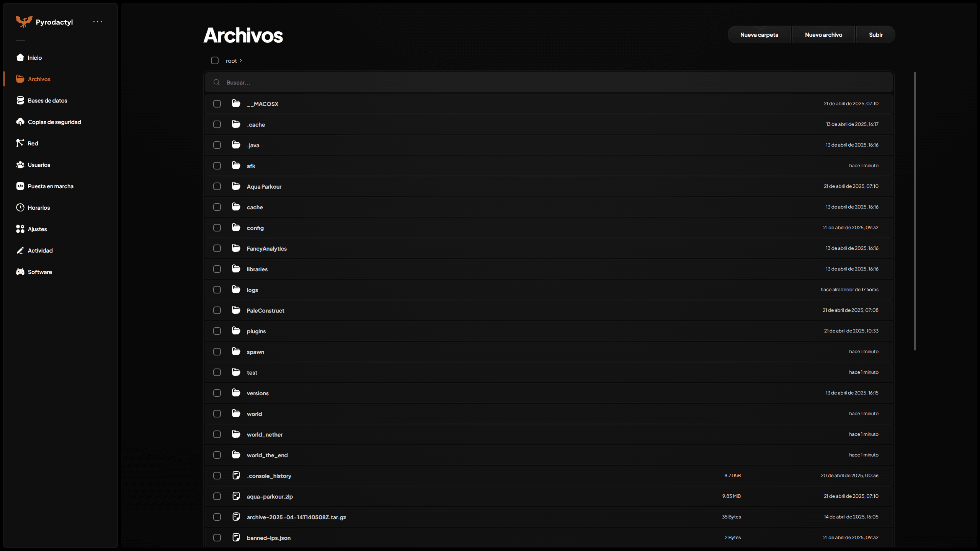The width and height of the screenshot is (980, 551).
Task: Open the world_nether folder
Action: click(265, 434)
